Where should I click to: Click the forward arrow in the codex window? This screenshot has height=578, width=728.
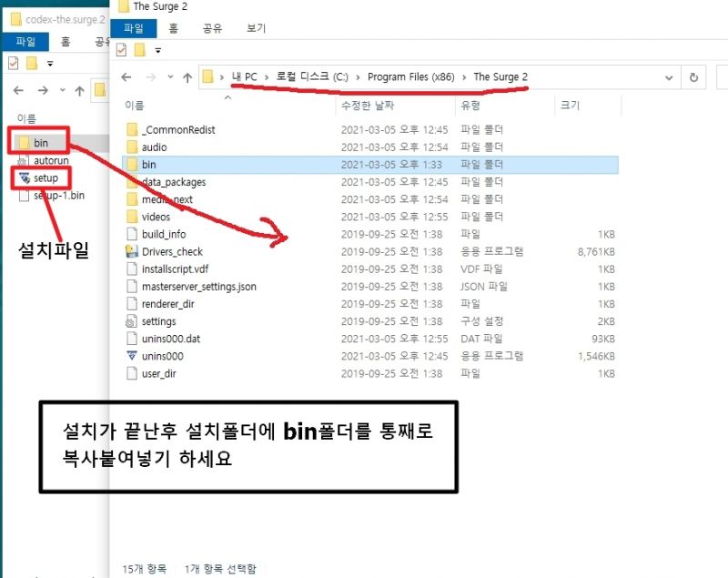click(x=43, y=90)
